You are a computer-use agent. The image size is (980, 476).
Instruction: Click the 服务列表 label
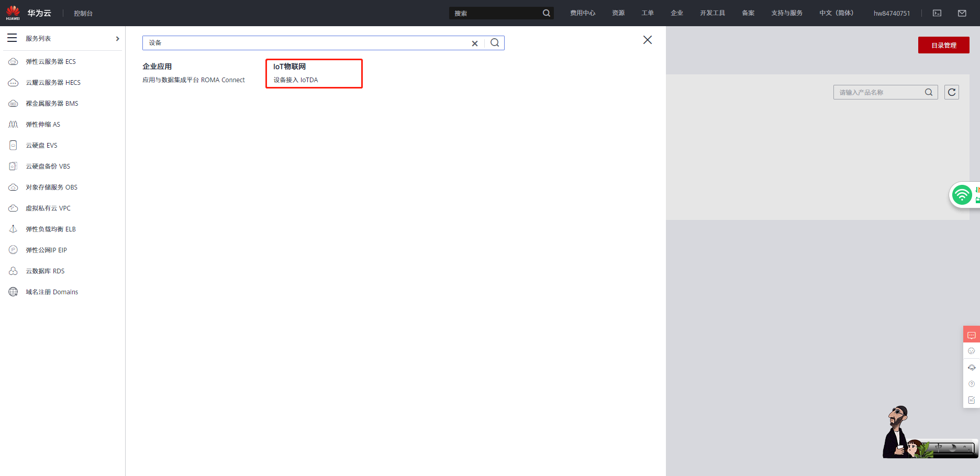38,39
